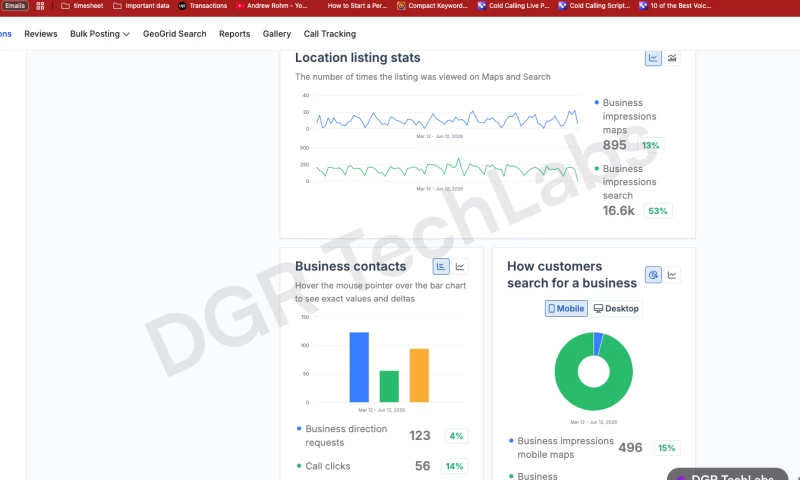Screen dimensions: 800x480
Task: Open the Emails bookmark
Action: [15, 6]
